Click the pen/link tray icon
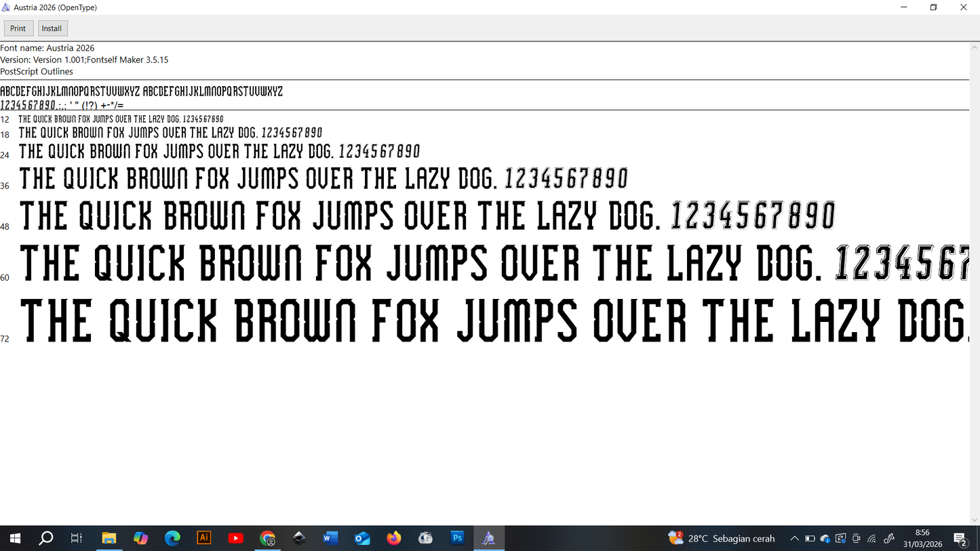Image resolution: width=980 pixels, height=551 pixels. [890, 539]
